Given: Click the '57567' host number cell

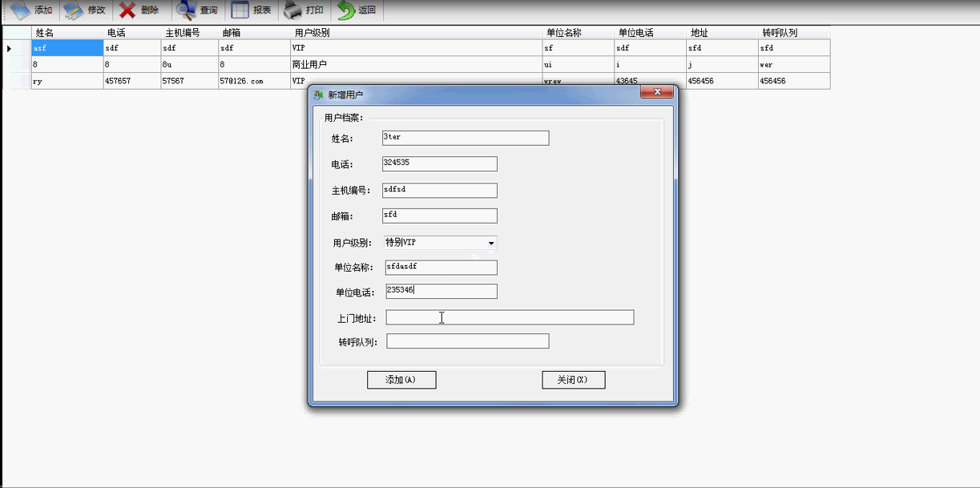Looking at the screenshot, I should pyautogui.click(x=190, y=81).
